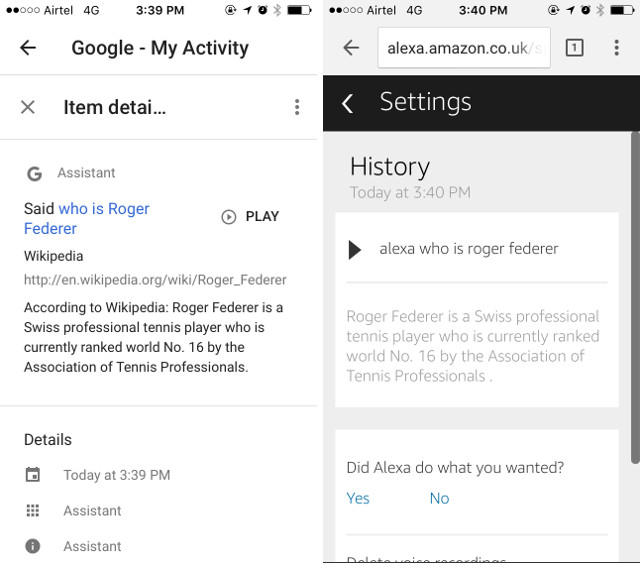Select the Alexa Roger Federer response text

[473, 346]
